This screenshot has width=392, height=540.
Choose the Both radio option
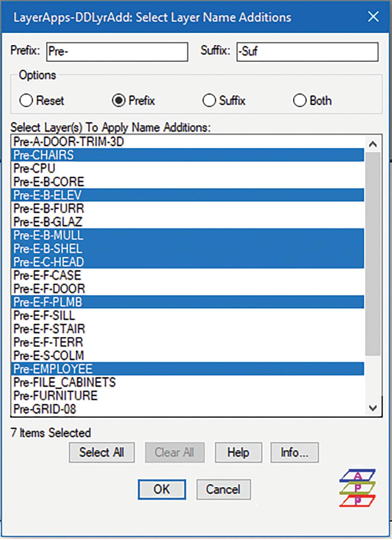pyautogui.click(x=312, y=100)
